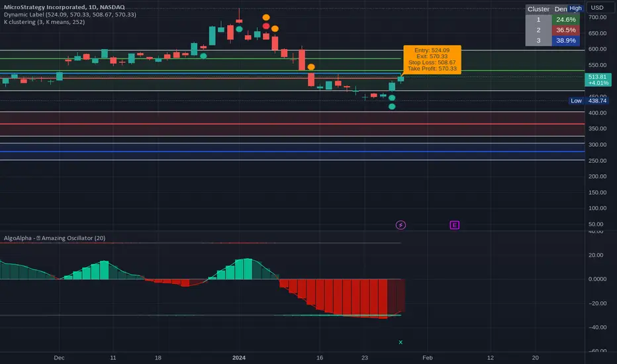This screenshot has height=364, width=617.
Task: Click the red cluster line near 365
Action: tap(293, 124)
